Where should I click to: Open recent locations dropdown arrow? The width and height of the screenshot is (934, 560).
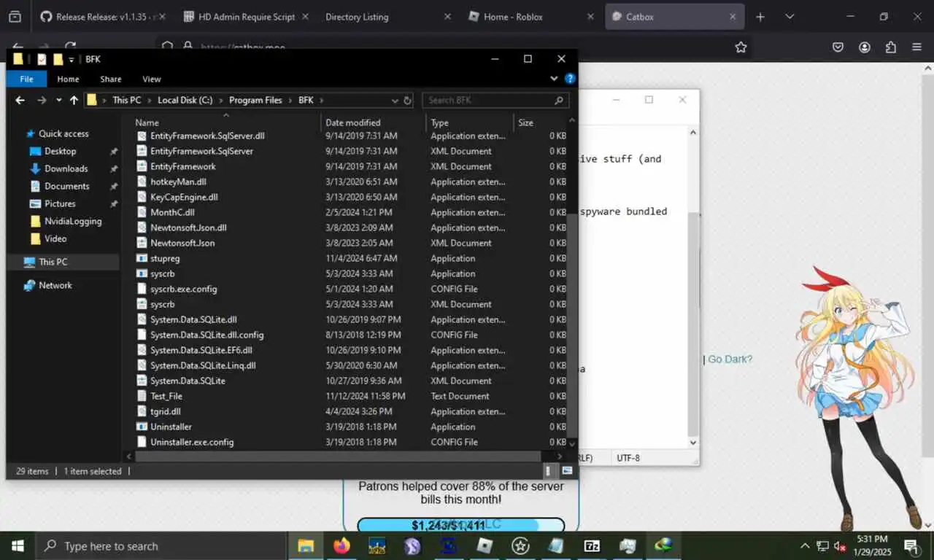[x=58, y=101]
